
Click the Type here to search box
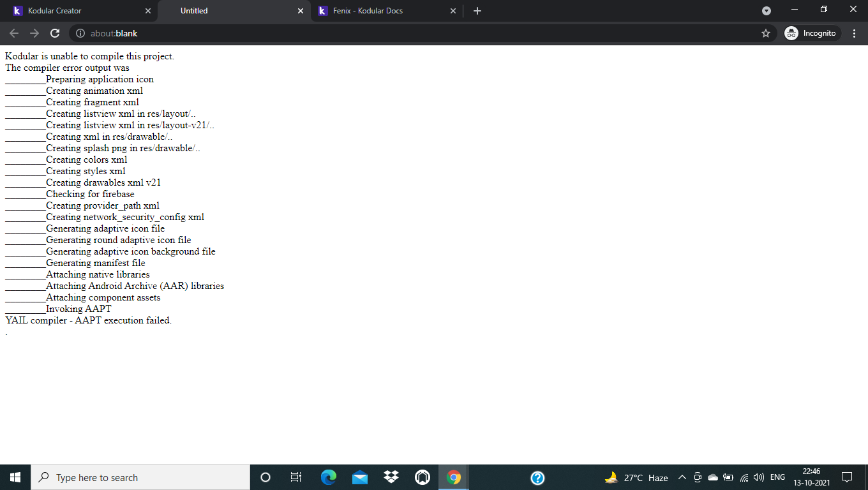tap(140, 477)
